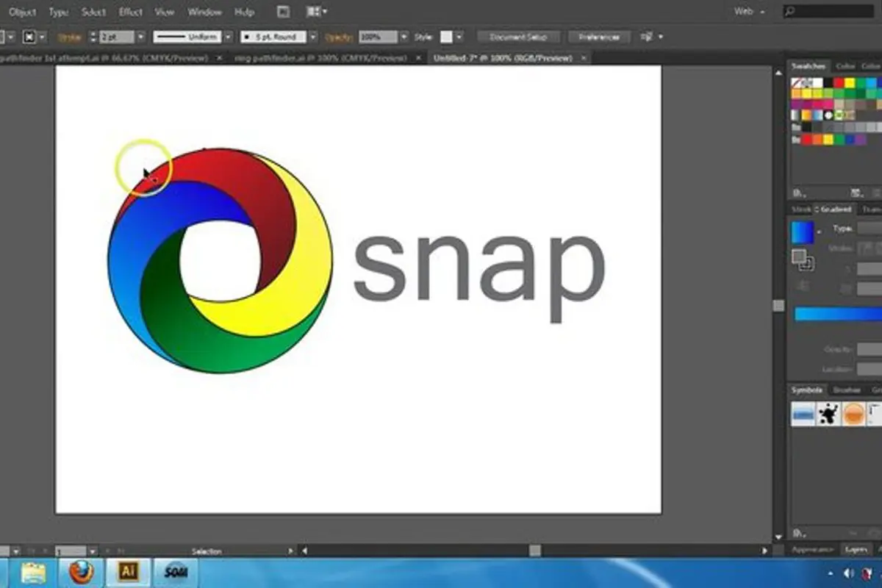
Task: Click the vertical scrollbar thumb
Action: click(778, 306)
